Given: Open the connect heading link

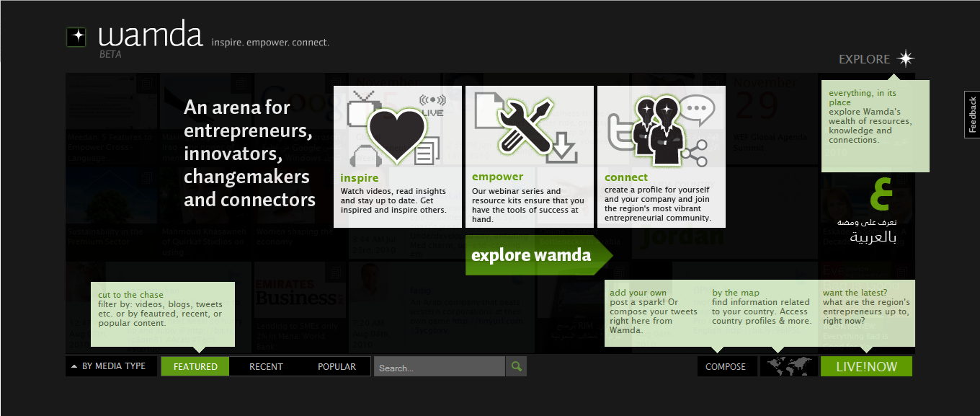Looking at the screenshot, I should [626, 177].
